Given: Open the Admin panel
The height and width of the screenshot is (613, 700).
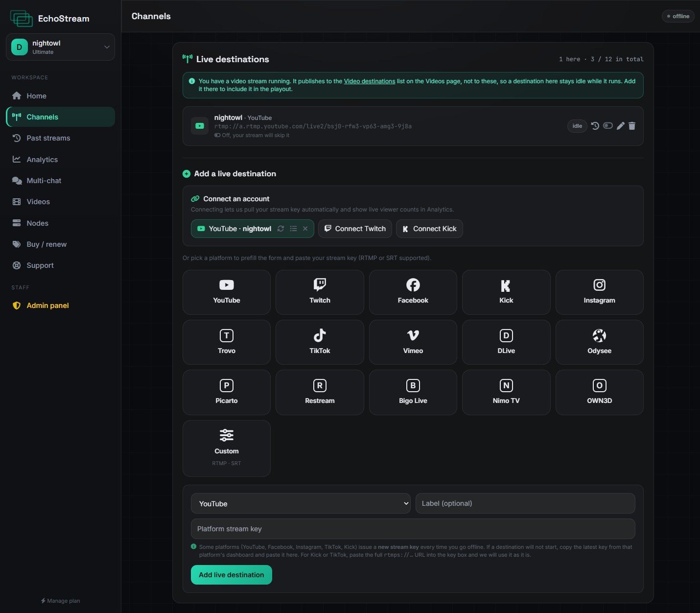Looking at the screenshot, I should point(60,306).
